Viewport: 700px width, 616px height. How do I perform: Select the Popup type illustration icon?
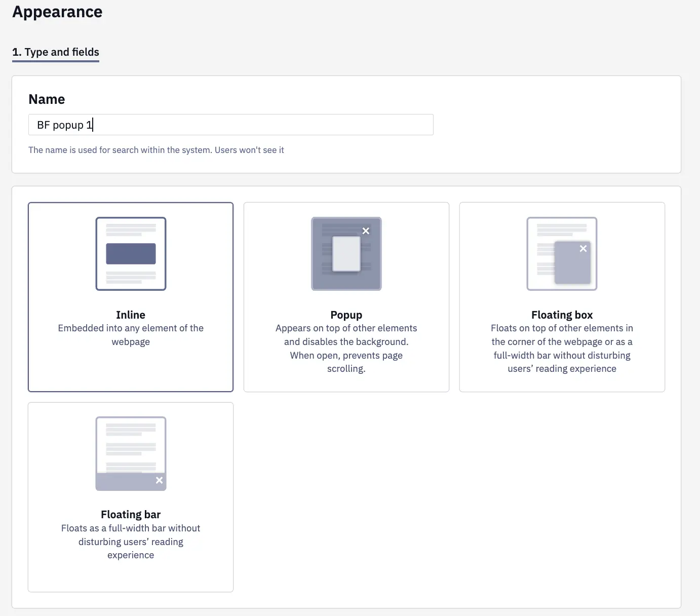(x=346, y=254)
